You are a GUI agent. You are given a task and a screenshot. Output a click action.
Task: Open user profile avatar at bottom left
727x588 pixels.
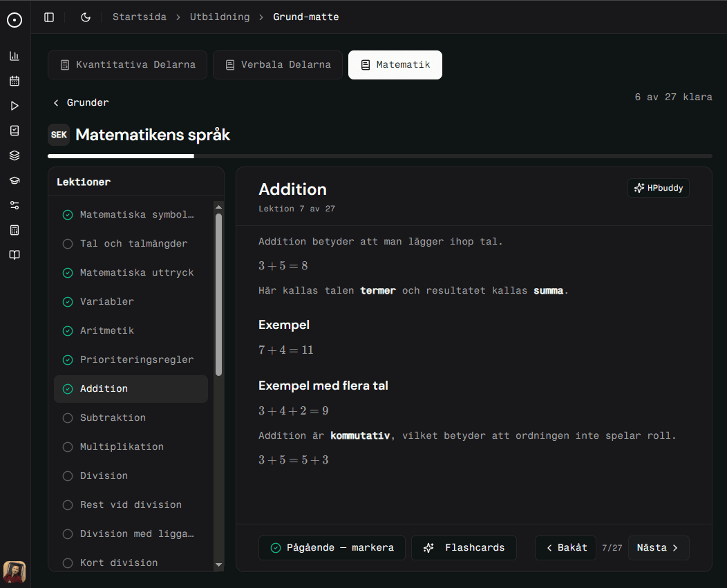point(15,571)
